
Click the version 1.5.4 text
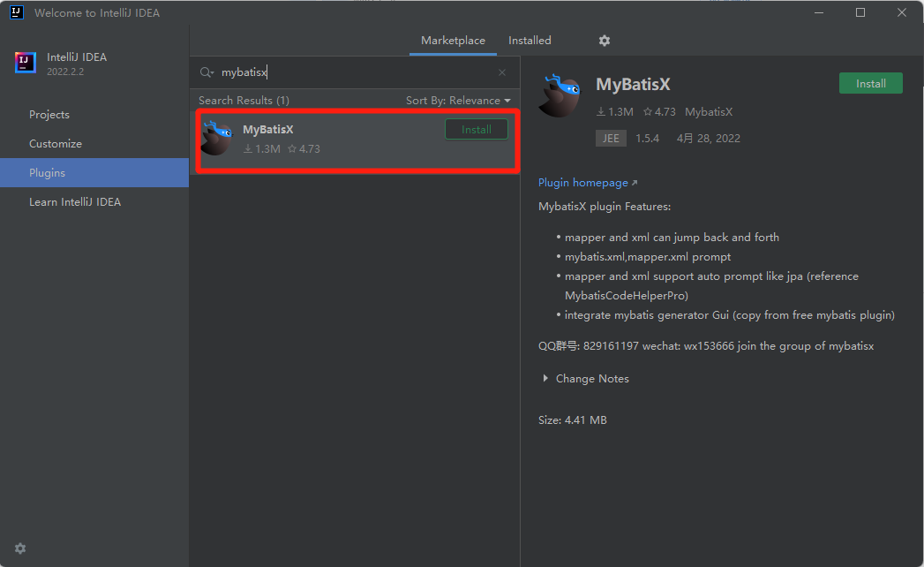[647, 139]
